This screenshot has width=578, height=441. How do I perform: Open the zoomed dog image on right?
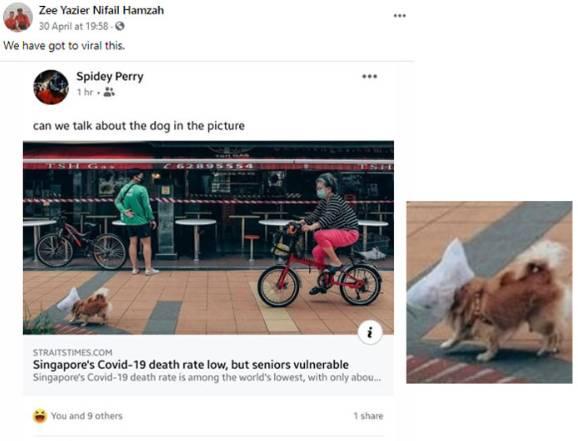click(489, 292)
